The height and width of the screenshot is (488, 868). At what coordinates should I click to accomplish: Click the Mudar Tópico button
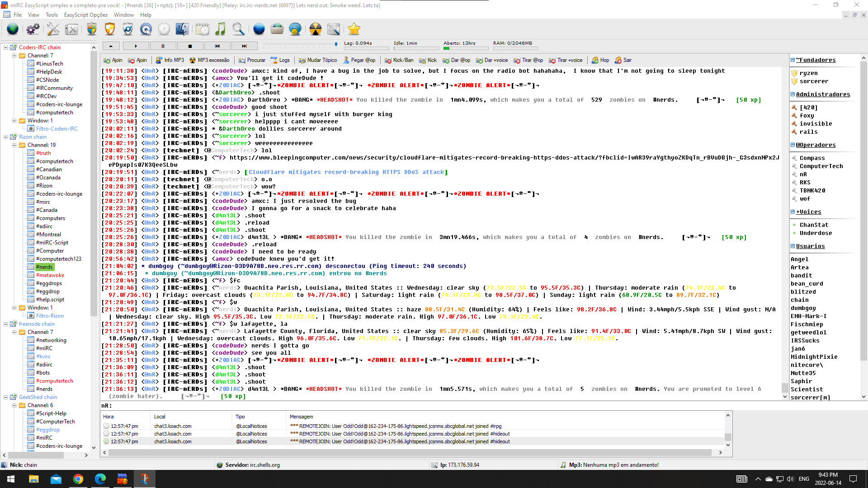317,60
